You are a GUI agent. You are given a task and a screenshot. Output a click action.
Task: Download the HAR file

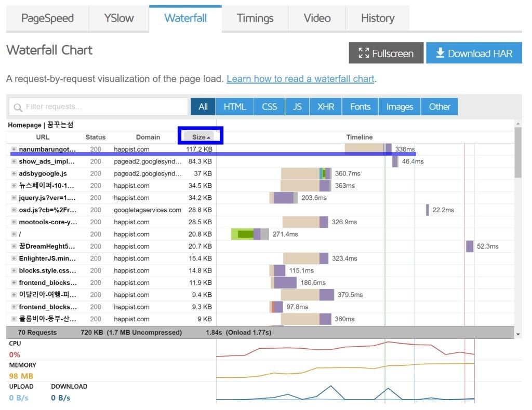[474, 53]
